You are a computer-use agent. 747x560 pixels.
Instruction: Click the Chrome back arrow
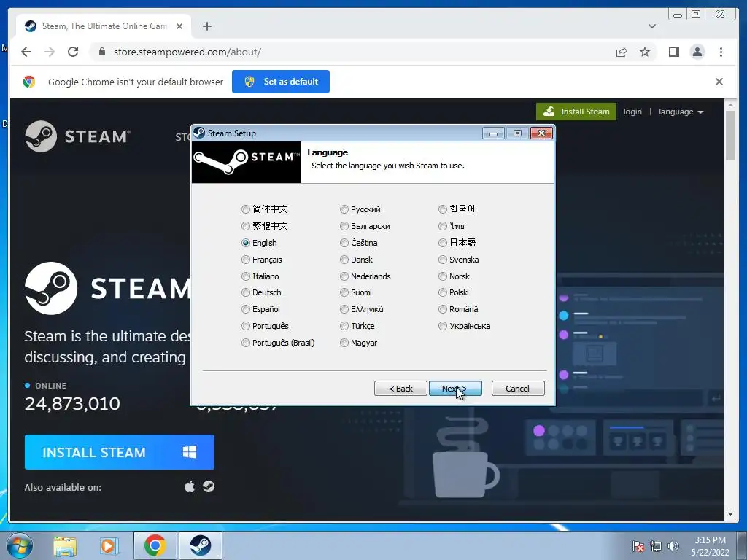pos(26,52)
